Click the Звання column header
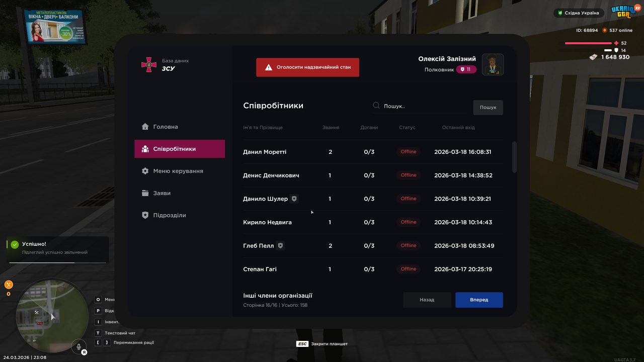Viewport: 644px width, 362px height. click(x=331, y=128)
